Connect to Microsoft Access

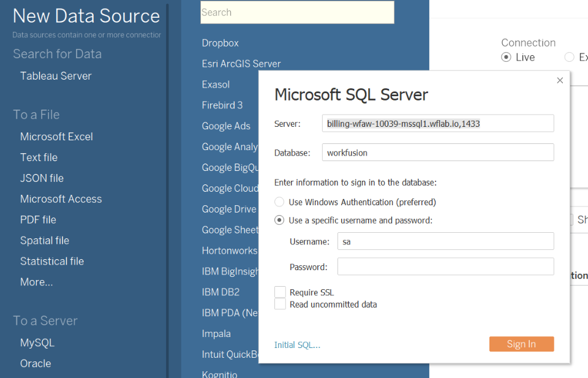(x=61, y=199)
